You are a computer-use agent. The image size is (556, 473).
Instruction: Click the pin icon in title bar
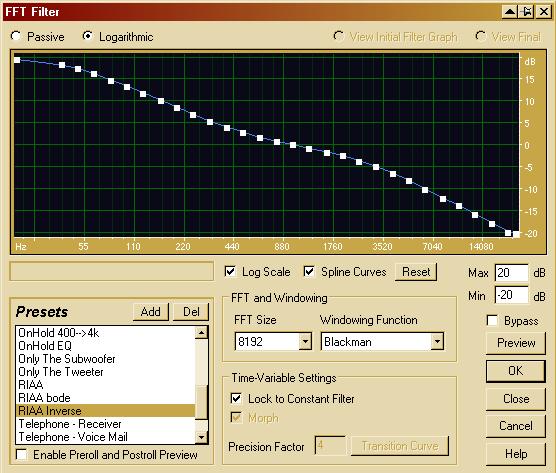[527, 12]
